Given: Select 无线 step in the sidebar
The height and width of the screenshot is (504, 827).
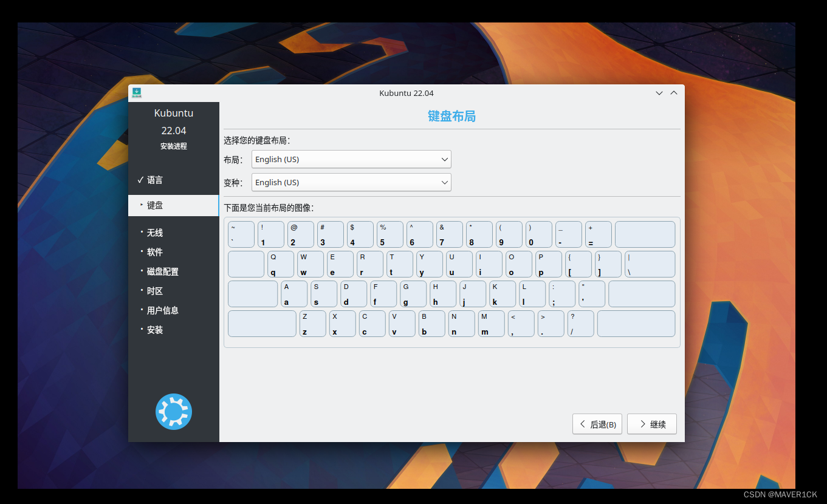Looking at the screenshot, I should [x=155, y=233].
